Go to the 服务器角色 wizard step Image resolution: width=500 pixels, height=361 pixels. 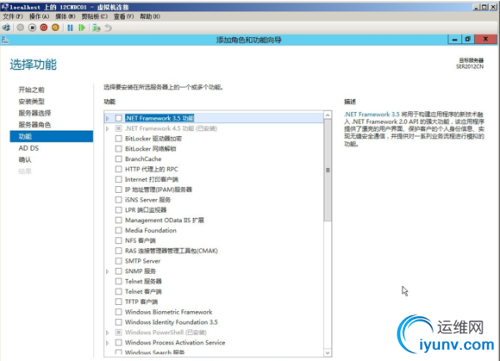tap(35, 125)
